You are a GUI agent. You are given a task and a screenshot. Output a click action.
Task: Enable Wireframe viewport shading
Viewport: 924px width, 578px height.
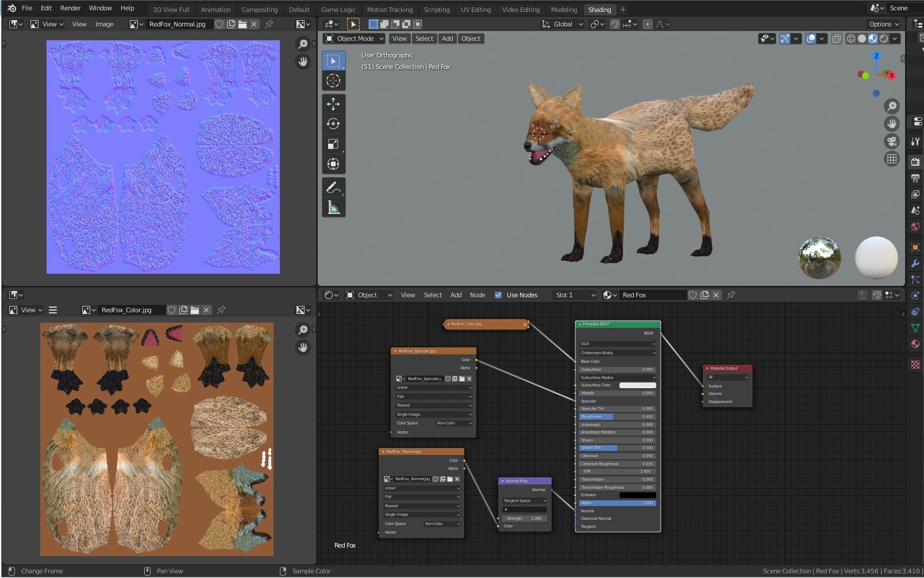(x=851, y=39)
